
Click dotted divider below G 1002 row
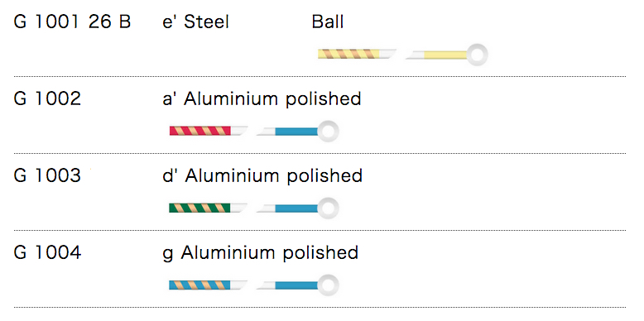point(320,154)
